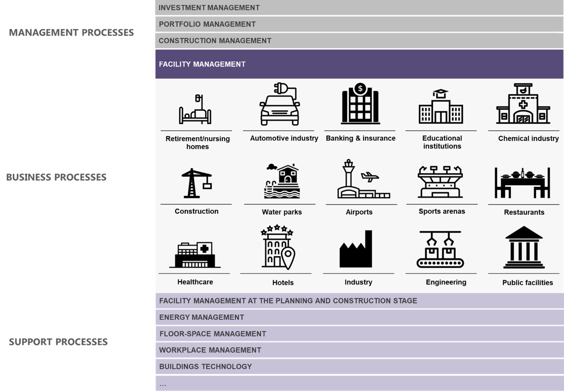This screenshot has width=564, height=392.
Task: Select the Airports control tower icon
Action: (x=363, y=180)
